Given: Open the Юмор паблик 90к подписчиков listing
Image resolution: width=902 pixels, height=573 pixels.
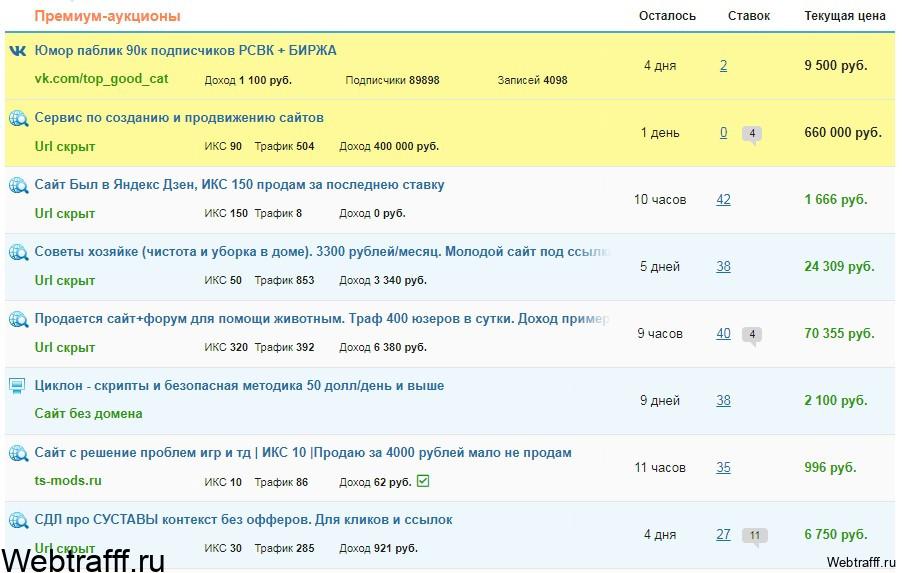Looking at the screenshot, I should tap(185, 51).
